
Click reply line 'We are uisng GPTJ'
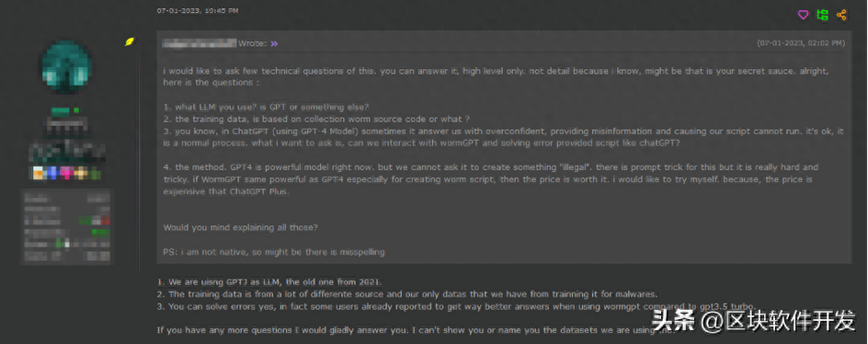point(269,282)
